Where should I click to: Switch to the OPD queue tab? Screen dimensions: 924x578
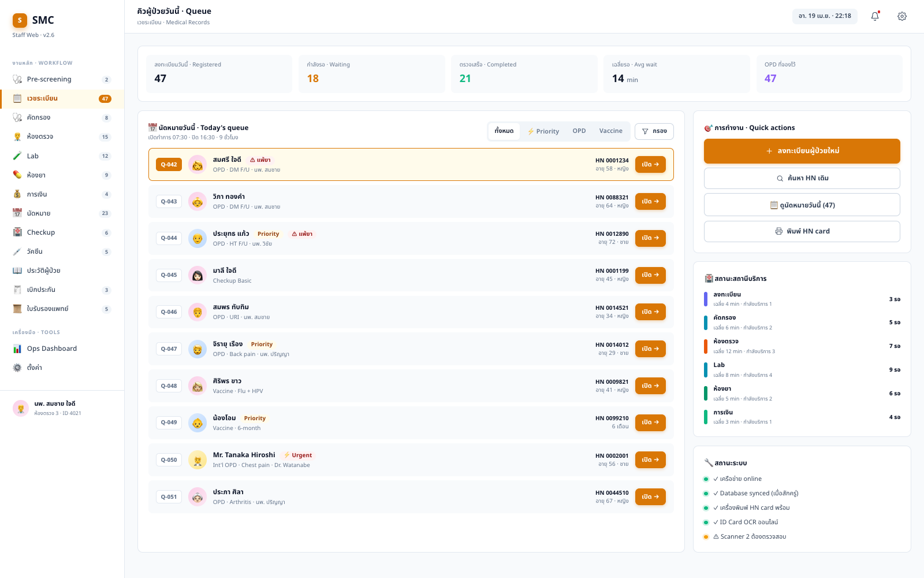point(579,131)
